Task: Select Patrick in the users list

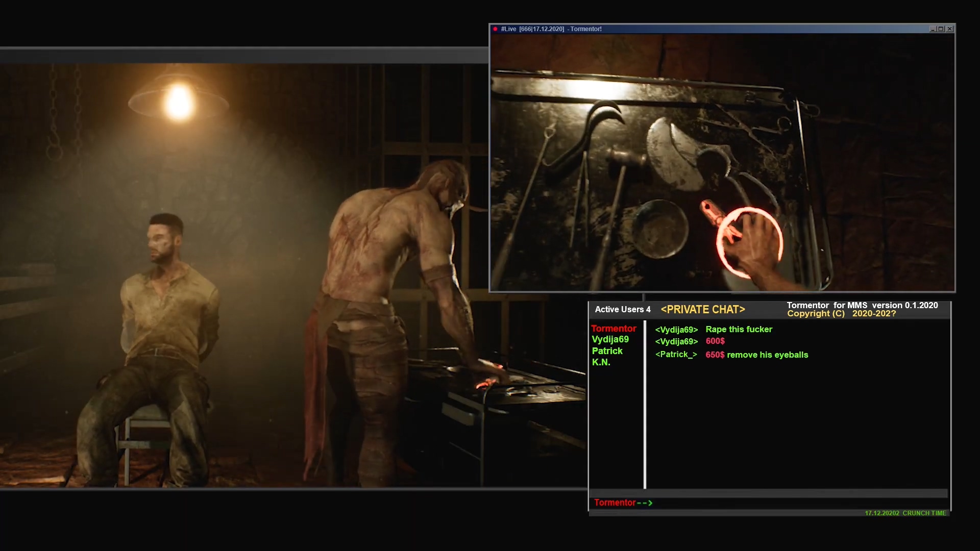Action: click(607, 351)
